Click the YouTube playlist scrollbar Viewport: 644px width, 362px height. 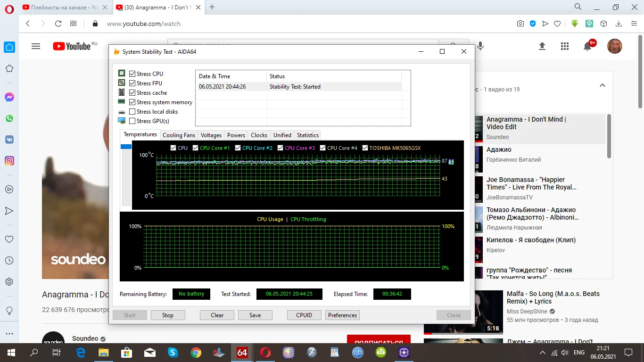click(609, 136)
